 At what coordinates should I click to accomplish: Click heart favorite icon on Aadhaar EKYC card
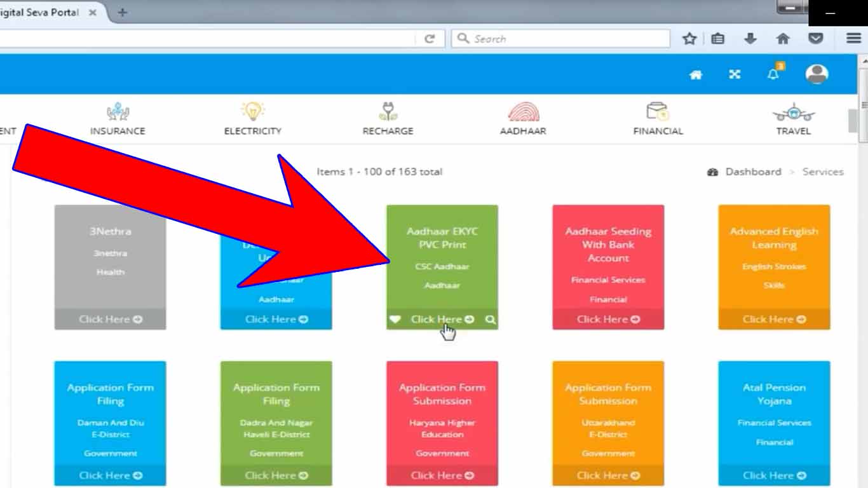[395, 319]
